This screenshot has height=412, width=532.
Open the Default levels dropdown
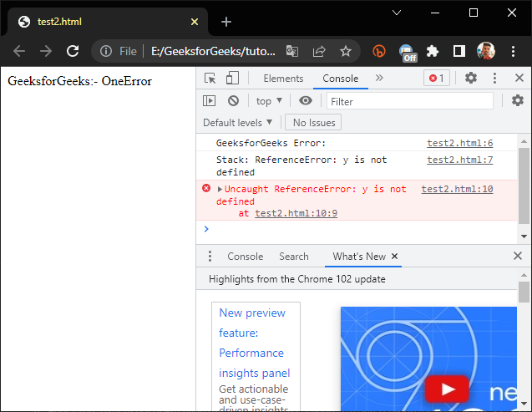point(237,123)
